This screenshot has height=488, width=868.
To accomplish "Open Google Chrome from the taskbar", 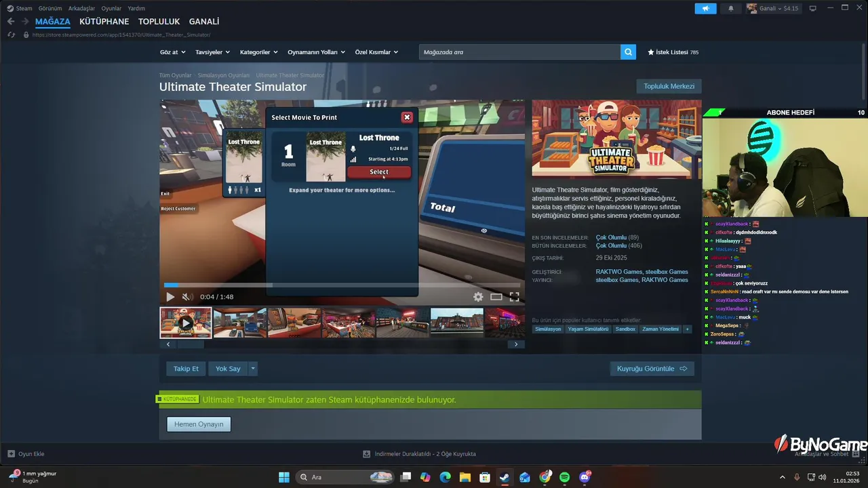I will [x=545, y=477].
